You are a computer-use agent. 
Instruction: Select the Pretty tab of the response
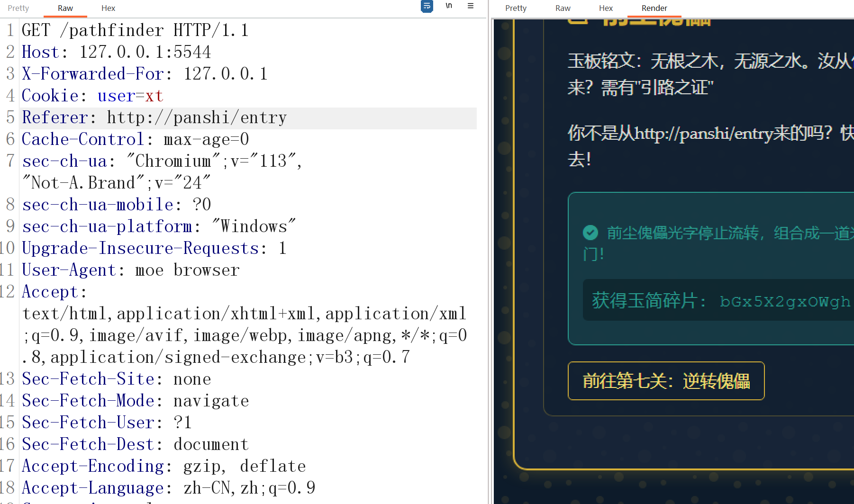(x=516, y=8)
